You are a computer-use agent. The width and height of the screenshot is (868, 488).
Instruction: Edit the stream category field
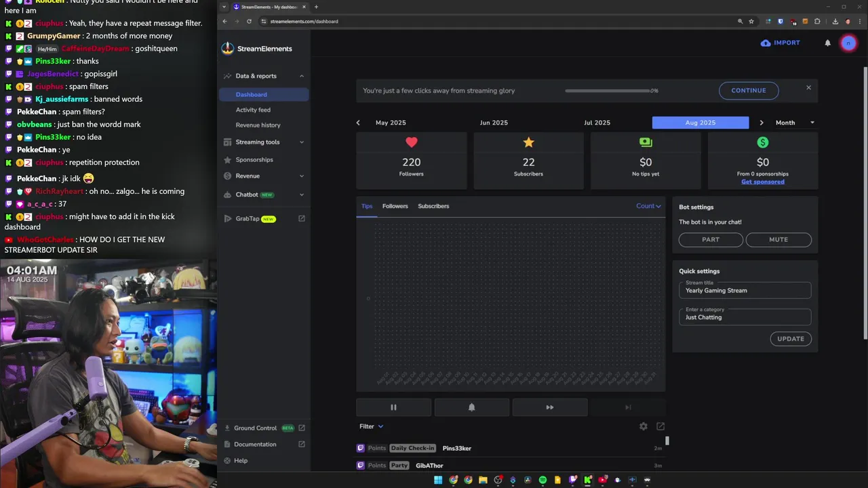745,317
